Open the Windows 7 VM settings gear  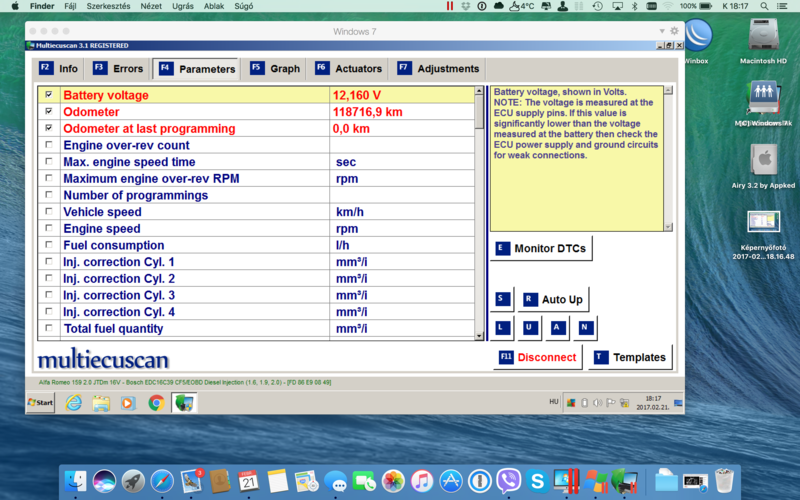click(x=674, y=31)
